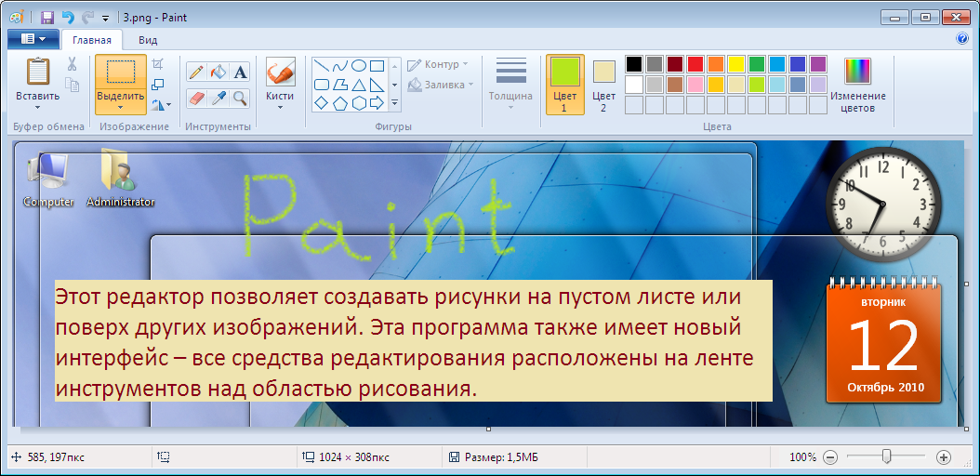Zoom in with the plus button

click(944, 457)
